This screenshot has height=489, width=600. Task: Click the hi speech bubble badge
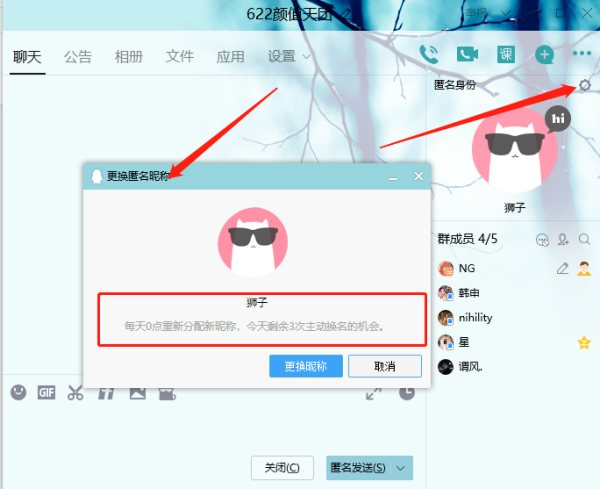pos(558,119)
